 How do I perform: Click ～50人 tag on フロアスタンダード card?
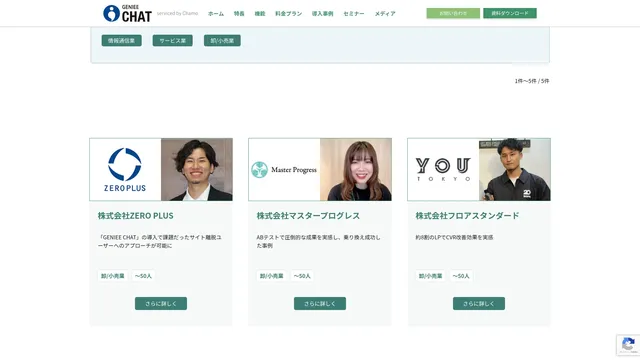pyautogui.click(x=461, y=276)
